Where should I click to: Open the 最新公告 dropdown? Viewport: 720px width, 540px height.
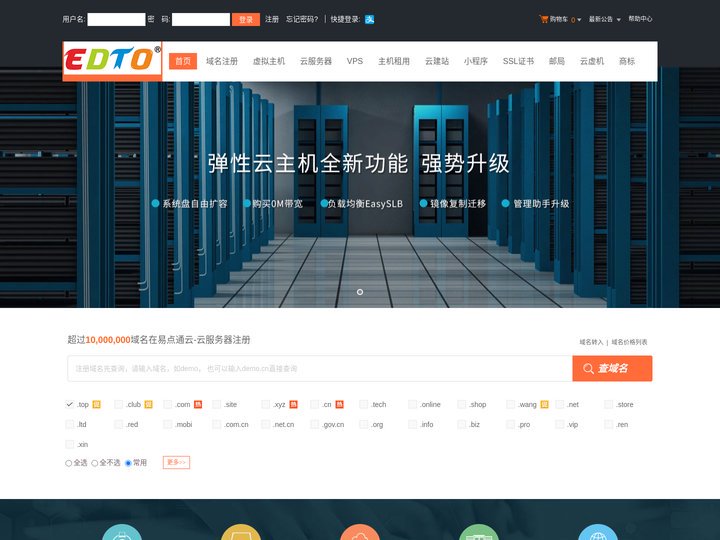point(605,19)
